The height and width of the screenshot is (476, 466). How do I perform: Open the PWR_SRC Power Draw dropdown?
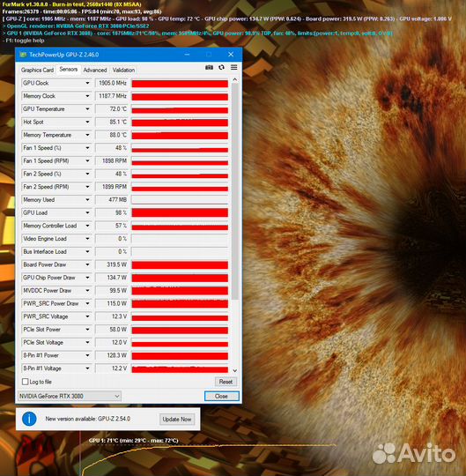(x=87, y=303)
